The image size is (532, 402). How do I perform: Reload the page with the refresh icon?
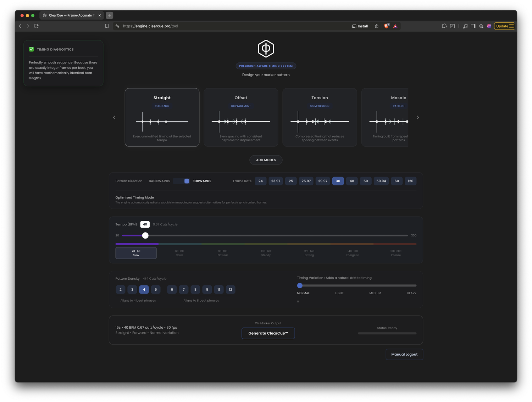(x=36, y=26)
